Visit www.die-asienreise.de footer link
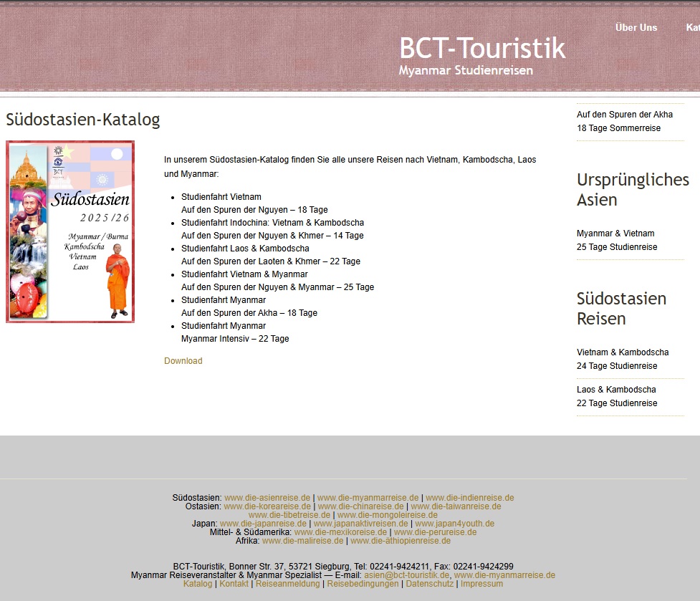The height and width of the screenshot is (601, 700). pos(267,498)
